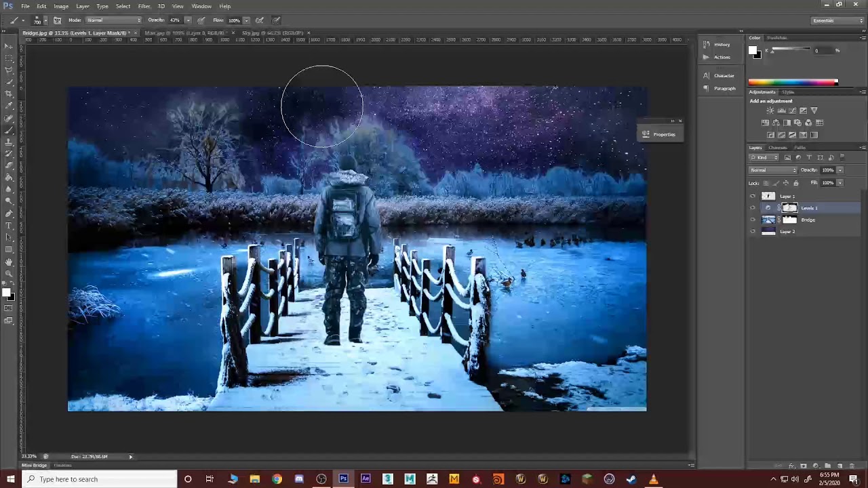Select the Clone Stamp tool
The width and height of the screenshot is (868, 488).
point(8,142)
